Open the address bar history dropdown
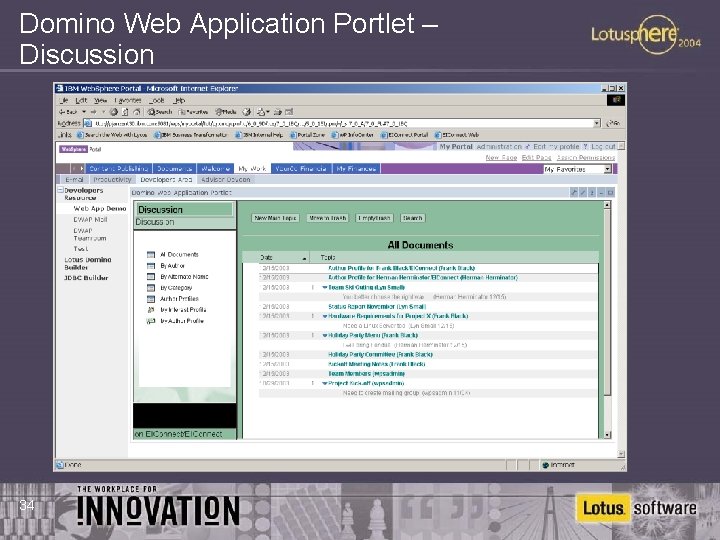Image resolution: width=720 pixels, height=540 pixels. [597, 123]
